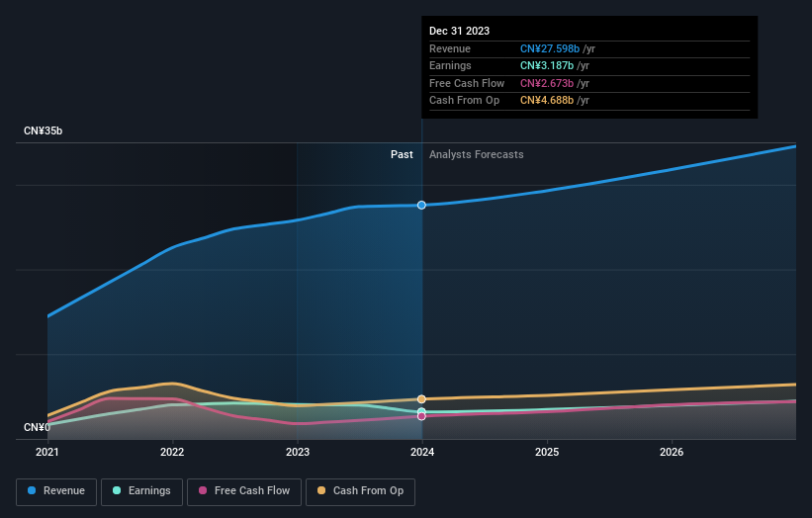Screen dimensions: 812x518
Task: Toggle the Free Cash Flow legend series
Action: pyautogui.click(x=244, y=491)
